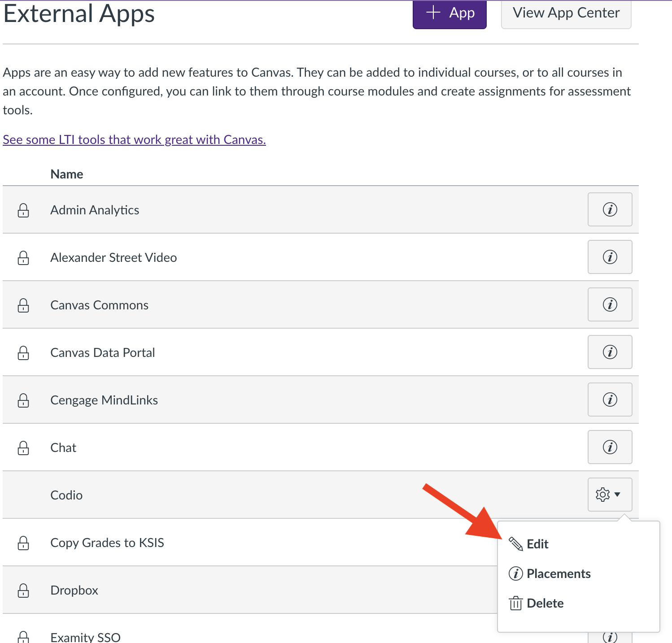Click lock icon beside Admin Analytics

[x=23, y=210]
